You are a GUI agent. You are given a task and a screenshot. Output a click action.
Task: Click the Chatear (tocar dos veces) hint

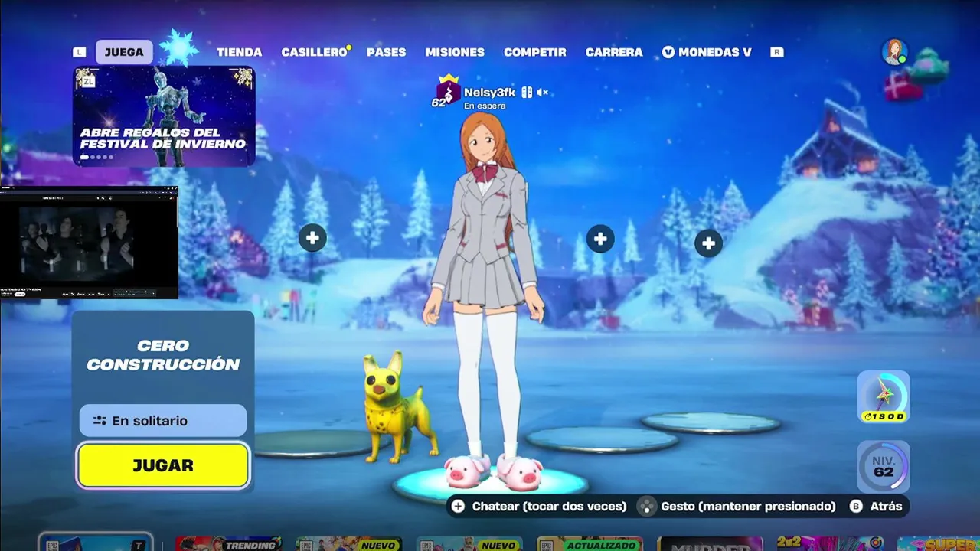(549, 506)
